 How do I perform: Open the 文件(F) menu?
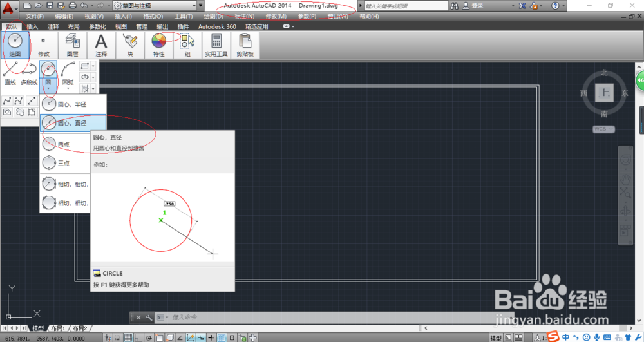[35, 16]
